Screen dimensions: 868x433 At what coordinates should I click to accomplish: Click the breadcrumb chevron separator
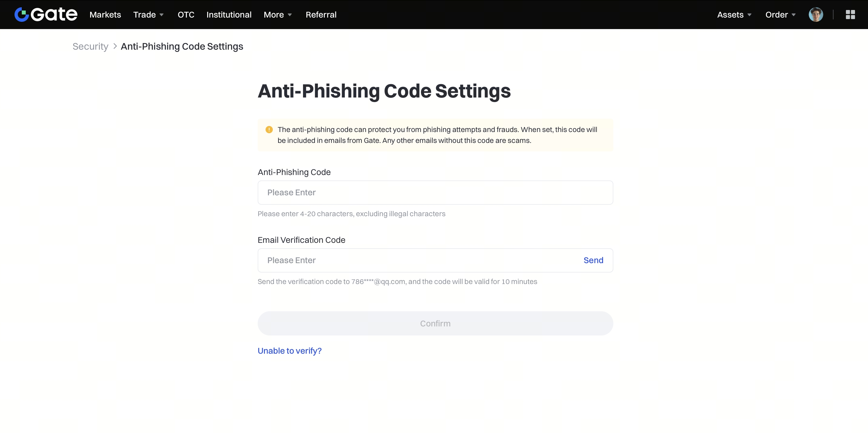tap(115, 46)
